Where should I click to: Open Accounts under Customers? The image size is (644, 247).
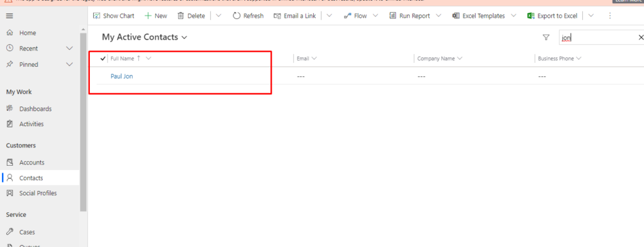(x=31, y=163)
